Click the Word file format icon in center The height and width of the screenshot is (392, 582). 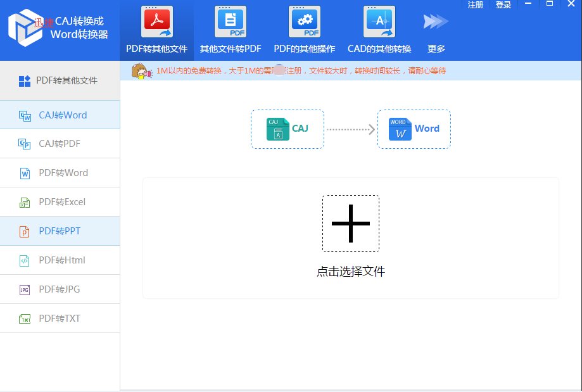point(402,129)
